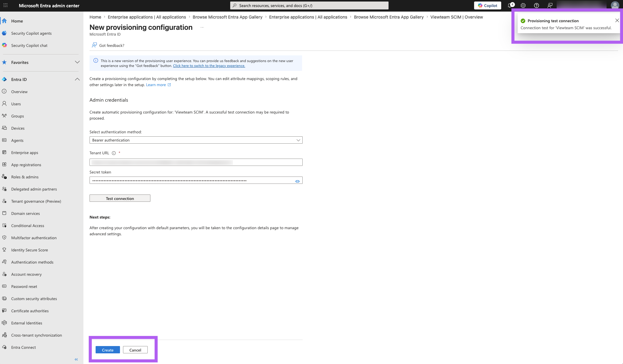Click the Tenant URL info icon
The height and width of the screenshot is (364, 623).
point(114,153)
